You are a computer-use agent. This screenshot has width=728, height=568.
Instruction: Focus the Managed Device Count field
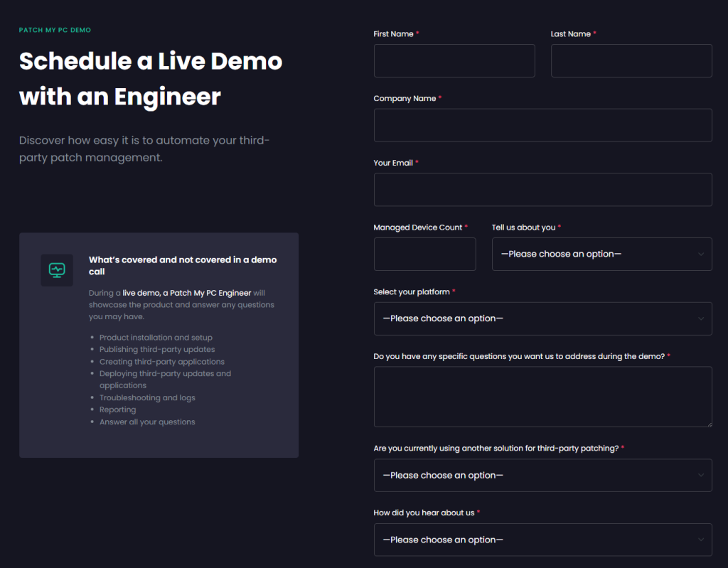click(424, 254)
